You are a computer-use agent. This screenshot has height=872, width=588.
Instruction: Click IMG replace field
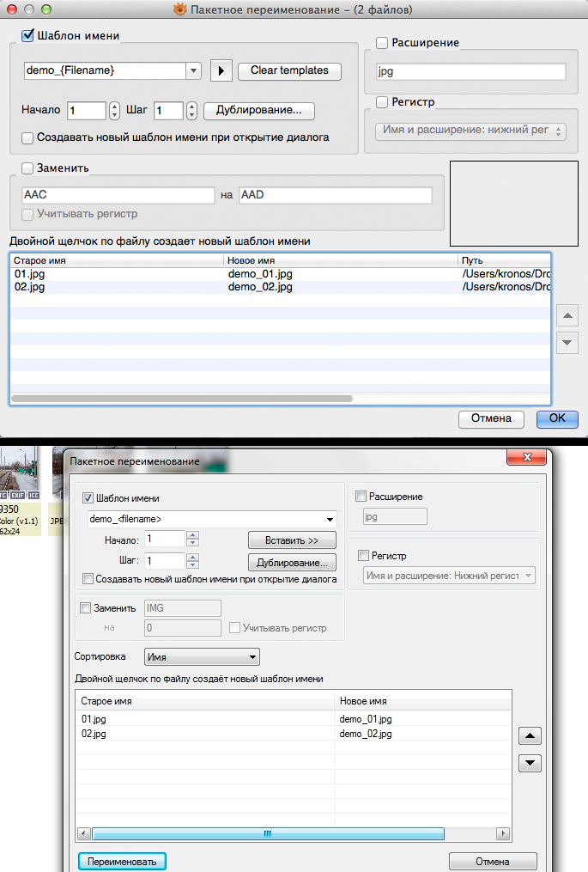pos(182,608)
